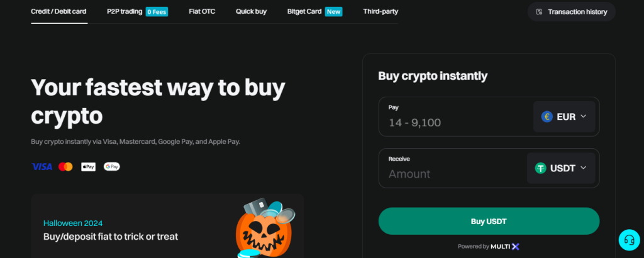644x258 pixels.
Task: Select the Quick buy tab
Action: 251,11
